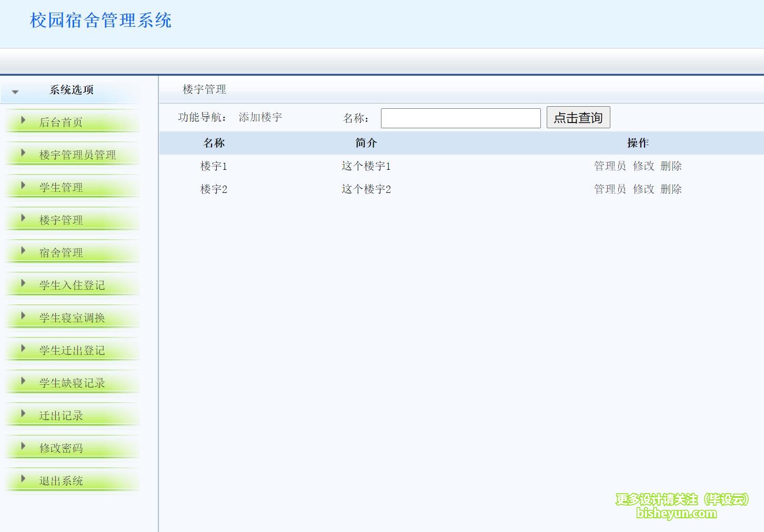
Task: Click 删除 for 楼宇2
Action: pos(671,189)
